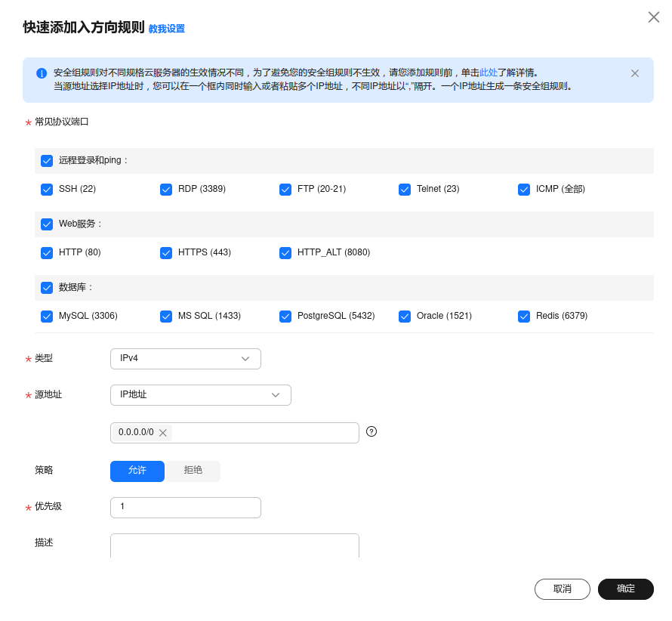The height and width of the screenshot is (621, 672).
Task: Click the blue info icon in the notice
Action: pyautogui.click(x=42, y=73)
